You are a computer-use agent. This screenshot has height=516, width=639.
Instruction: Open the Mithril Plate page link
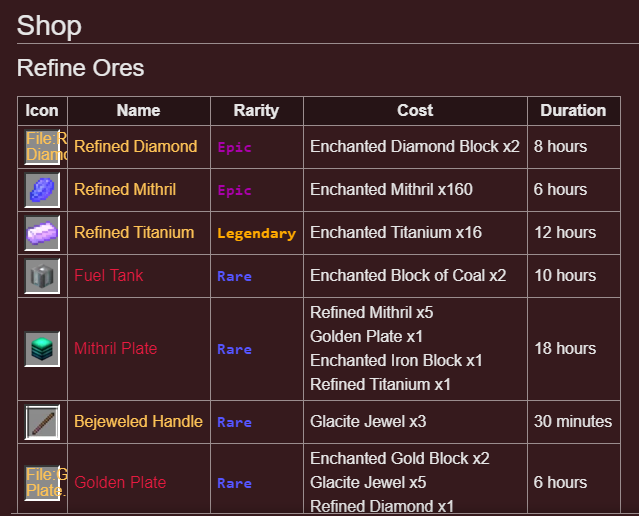115,348
